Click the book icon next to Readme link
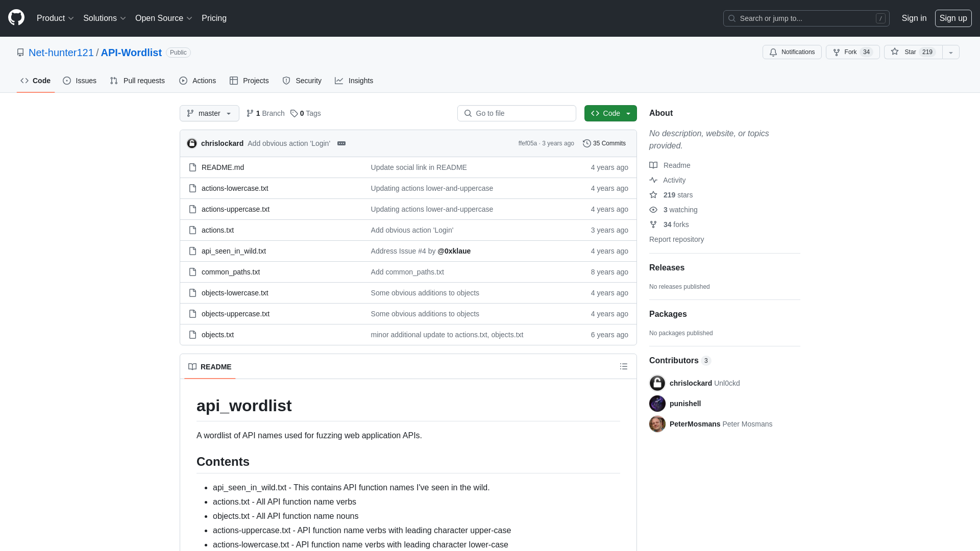This screenshot has height=551, width=980. pos(653,165)
